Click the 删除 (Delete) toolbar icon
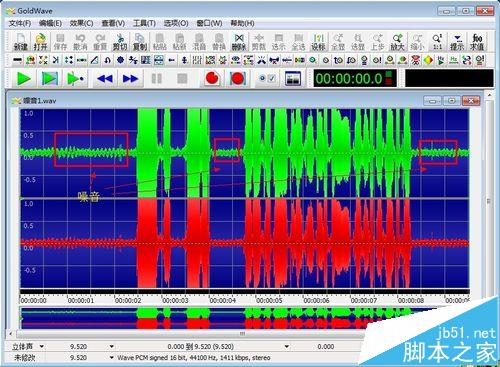 pos(239,42)
